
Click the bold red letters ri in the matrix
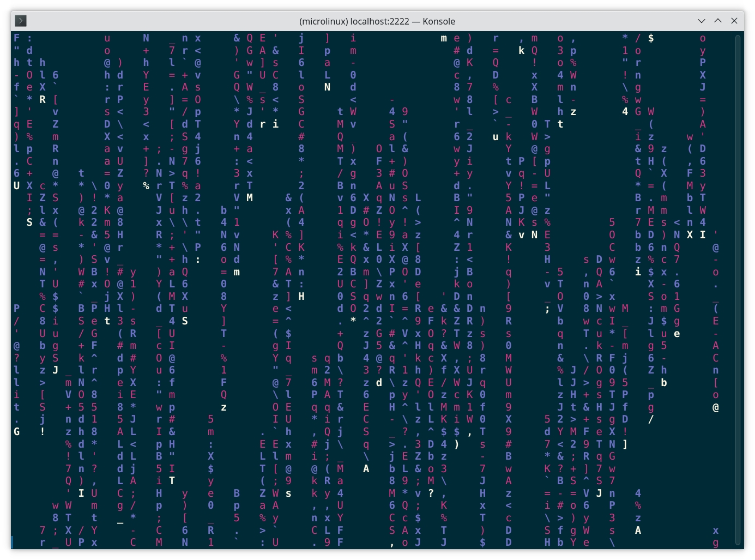pos(270,124)
